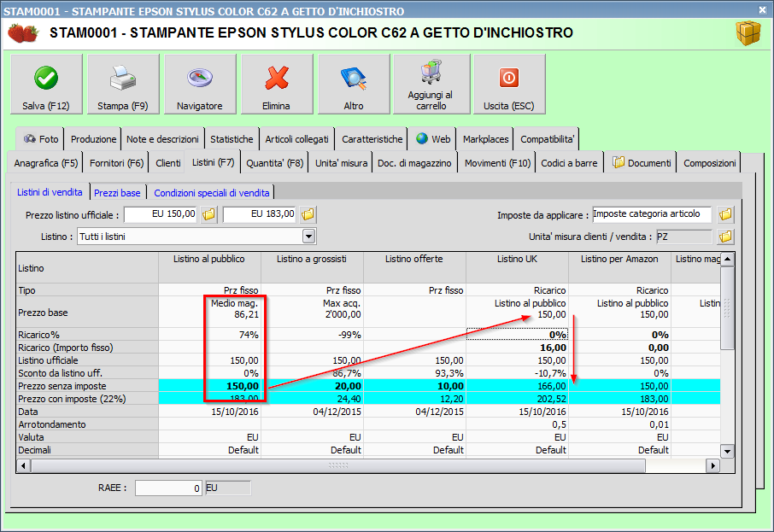Click the Imposte categoria articolo field
The width and height of the screenshot is (774, 532).
652,214
